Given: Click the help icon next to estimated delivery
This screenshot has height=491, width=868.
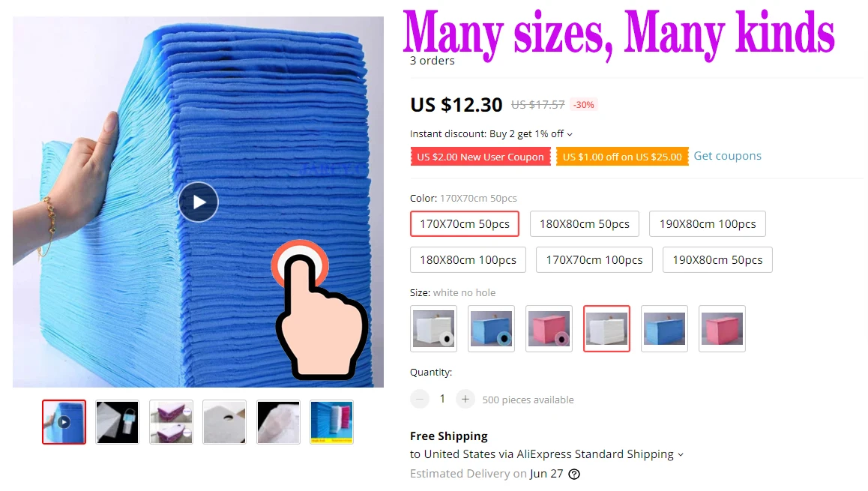Looking at the screenshot, I should click(x=575, y=474).
